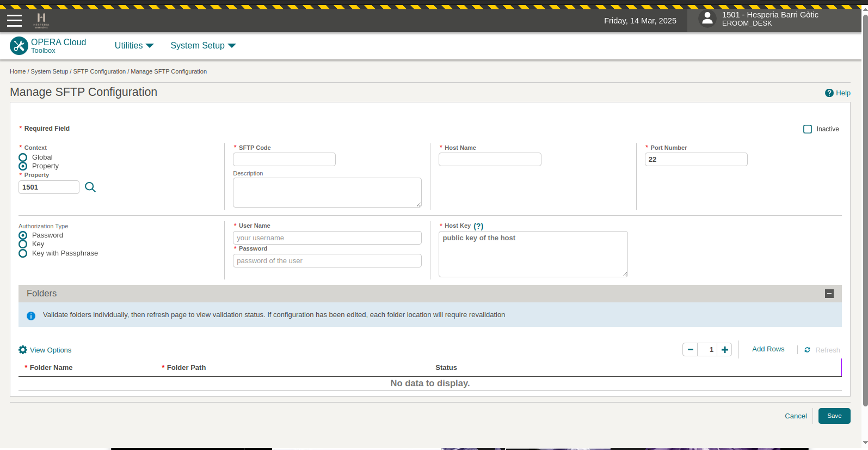The height and width of the screenshot is (450, 868).
Task: Enable the Inactive checkbox
Action: pos(808,129)
